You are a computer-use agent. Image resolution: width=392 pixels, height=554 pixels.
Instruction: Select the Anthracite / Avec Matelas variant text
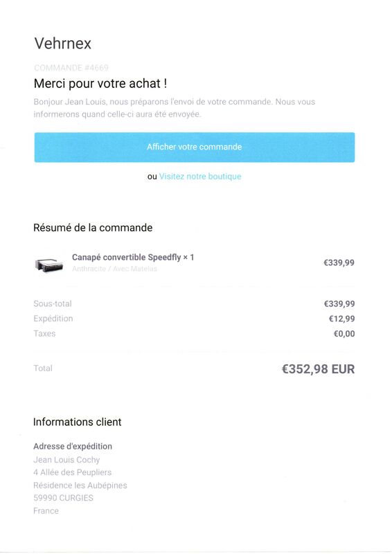point(114,269)
